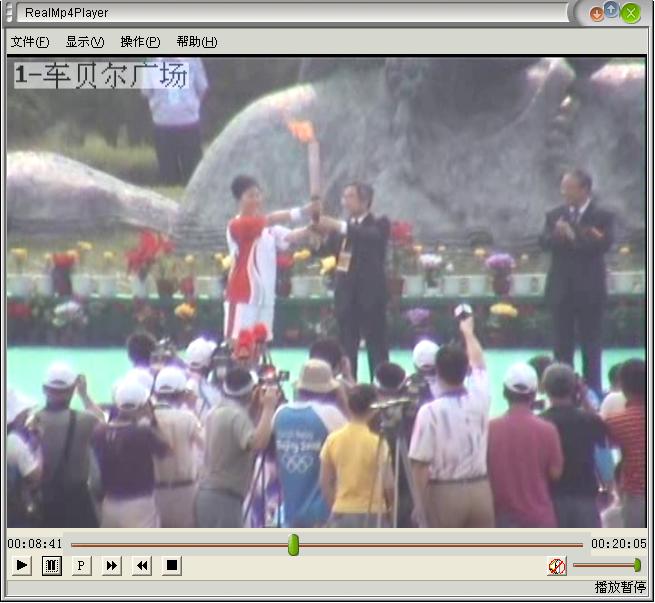Click the RealMp4Player title bar text
The image size is (655, 603).
[67, 13]
